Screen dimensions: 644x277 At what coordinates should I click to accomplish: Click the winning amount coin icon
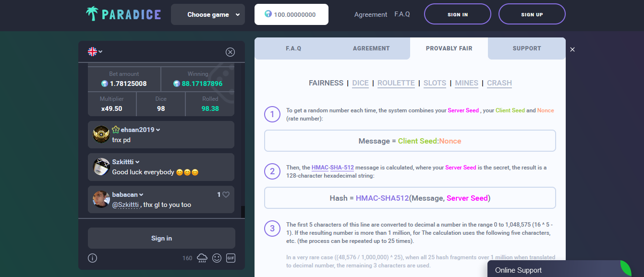click(x=177, y=84)
